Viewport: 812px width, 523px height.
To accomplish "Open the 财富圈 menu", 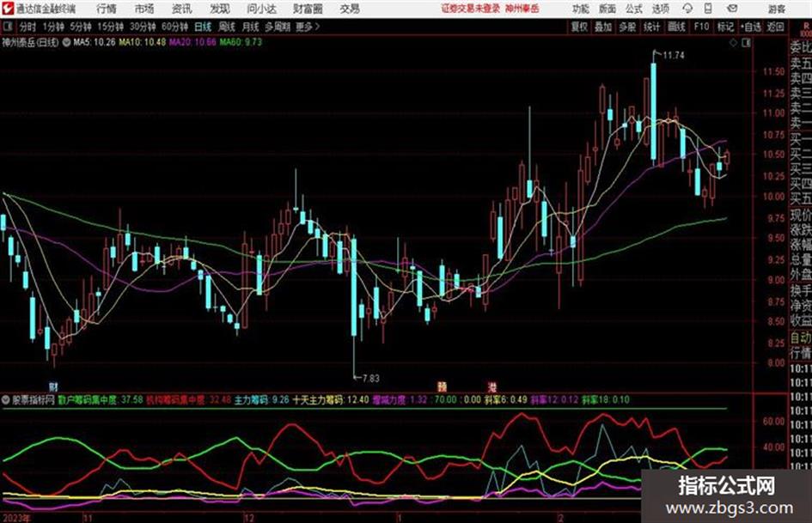I will tap(308, 9).
